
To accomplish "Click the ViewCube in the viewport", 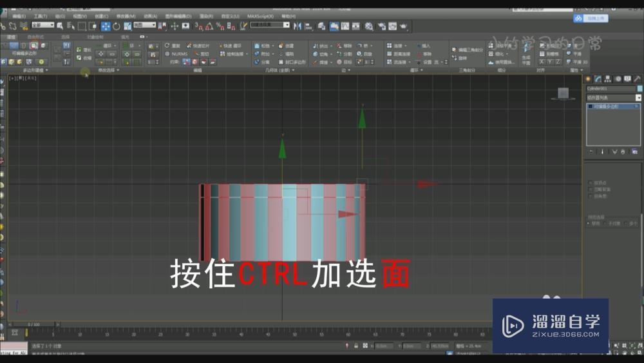I will coord(563,93).
